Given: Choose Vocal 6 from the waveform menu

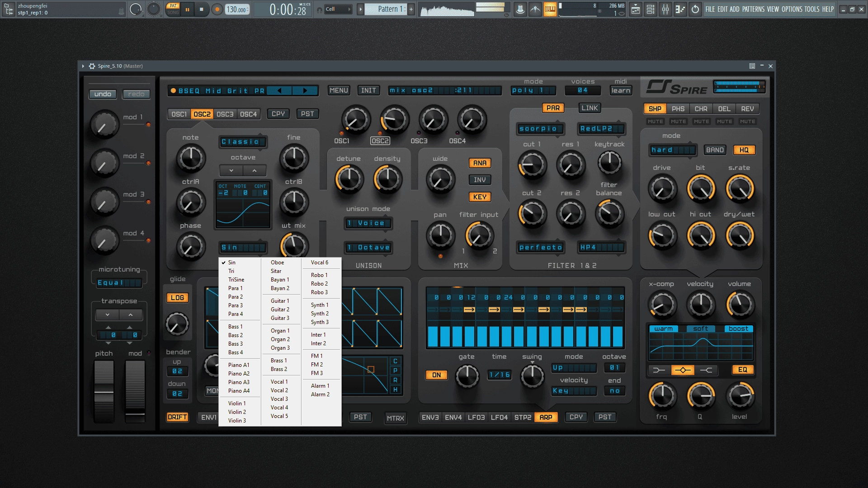Looking at the screenshot, I should click(x=320, y=263).
